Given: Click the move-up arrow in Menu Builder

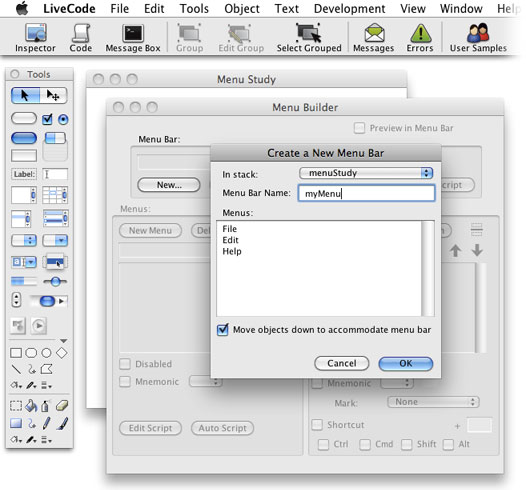Looking at the screenshot, I should [455, 250].
